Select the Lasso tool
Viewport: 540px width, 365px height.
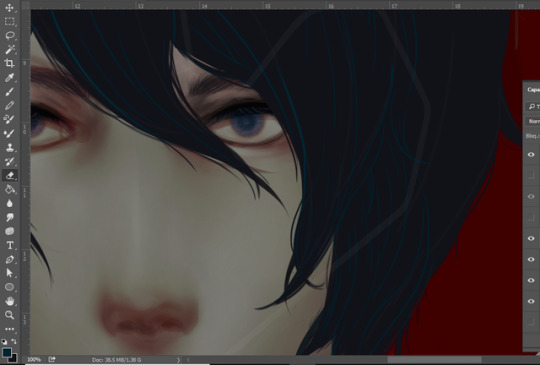click(x=9, y=35)
